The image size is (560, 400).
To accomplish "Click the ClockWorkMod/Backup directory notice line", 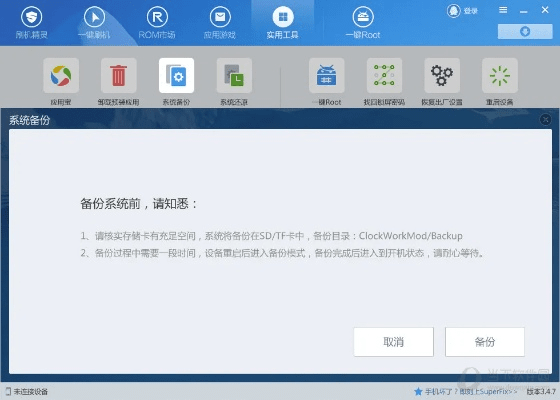I will coord(271,236).
